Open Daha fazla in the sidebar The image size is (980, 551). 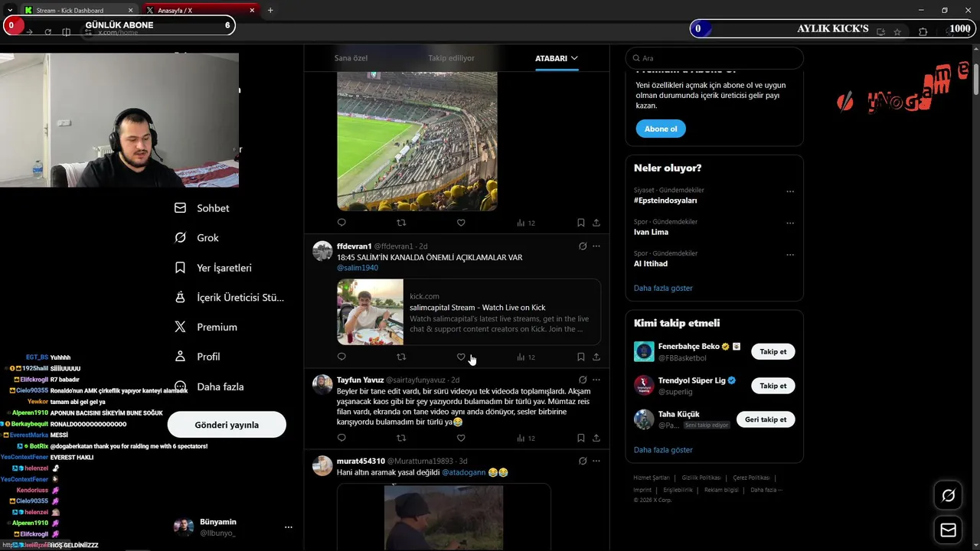click(x=208, y=386)
